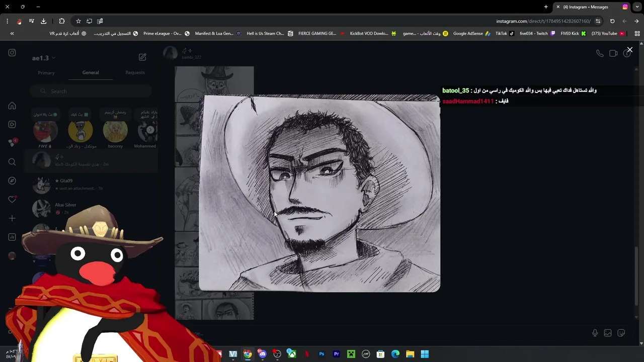
Task: Open File Explorer from the taskbar
Action: (x=410, y=354)
